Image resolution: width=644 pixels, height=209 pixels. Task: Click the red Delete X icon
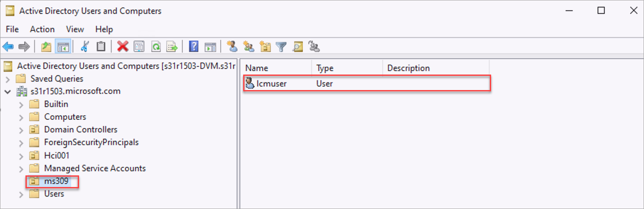tap(123, 47)
